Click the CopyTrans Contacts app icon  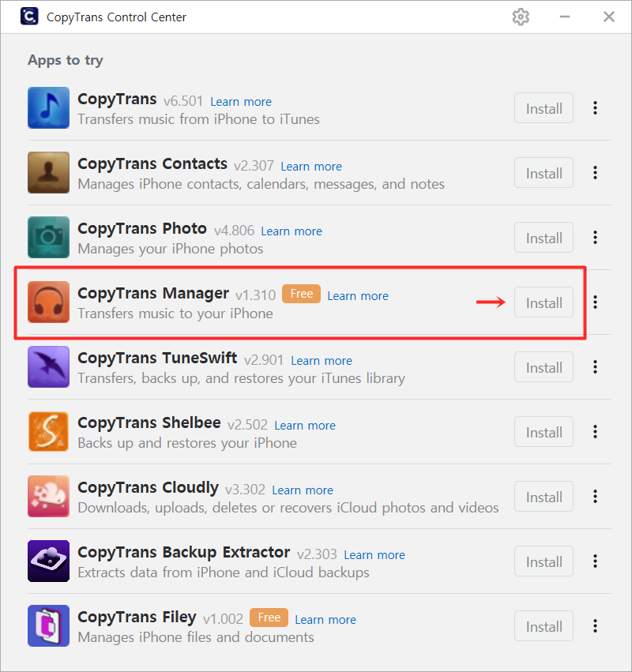[48, 172]
